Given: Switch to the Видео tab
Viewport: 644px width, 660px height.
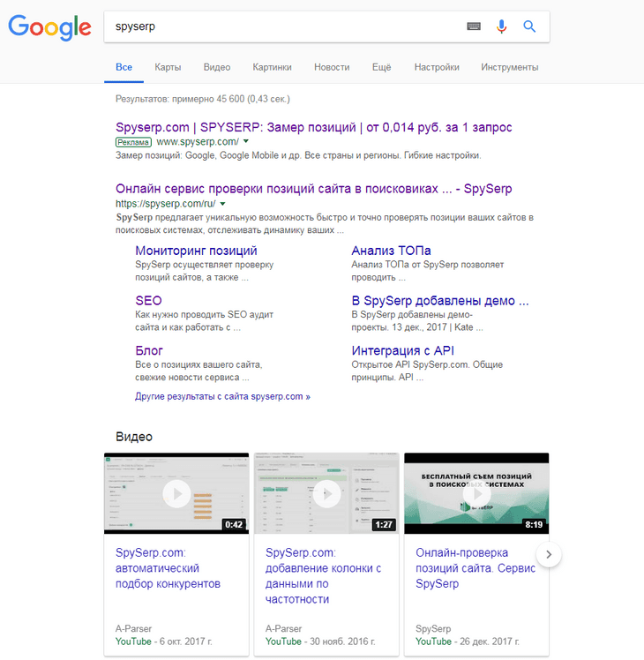Looking at the screenshot, I should click(217, 67).
